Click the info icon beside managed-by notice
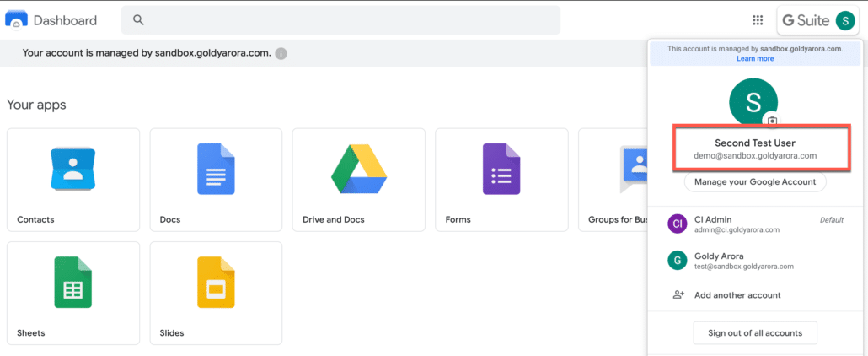 281,53
